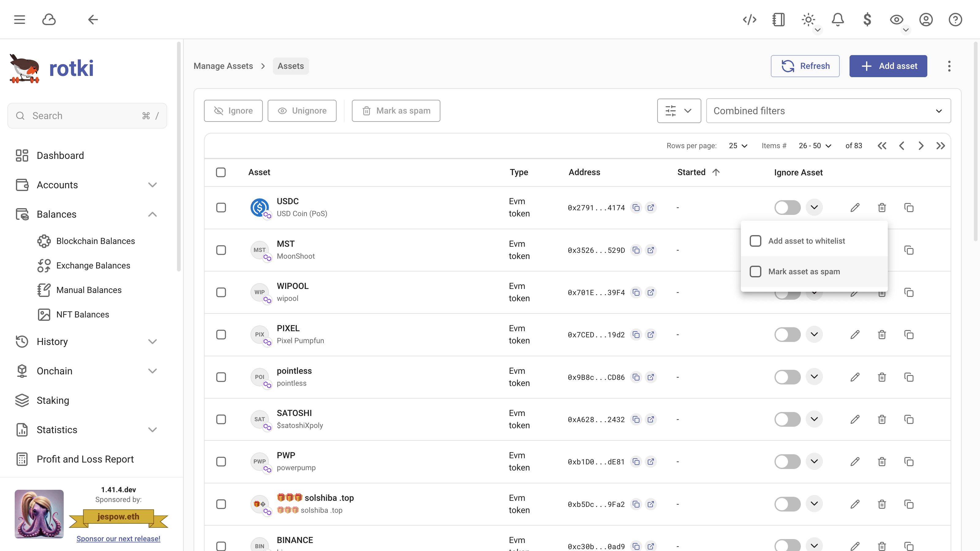Image resolution: width=980 pixels, height=551 pixels.
Task: Select the WIPOOL row checkbox
Action: (221, 292)
